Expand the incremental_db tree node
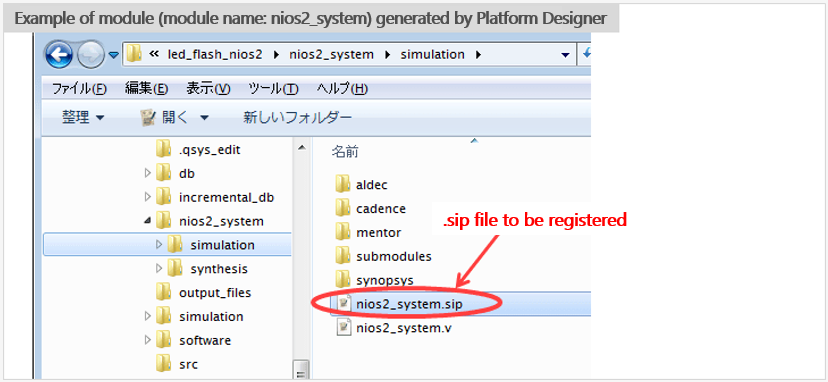Screen dimensions: 828x382 (x=147, y=197)
